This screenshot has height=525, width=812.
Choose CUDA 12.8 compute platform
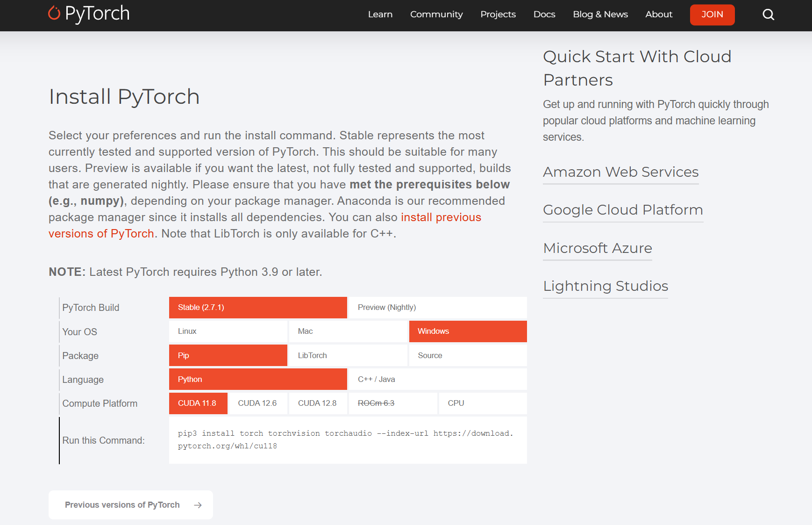318,403
